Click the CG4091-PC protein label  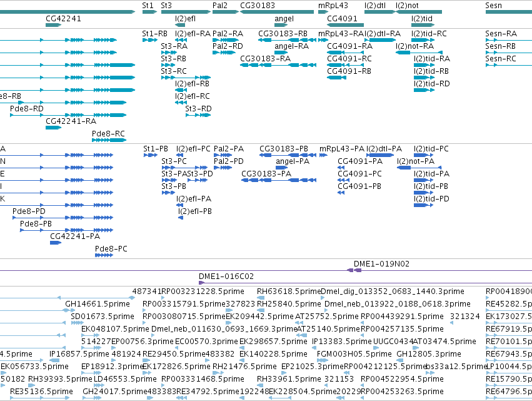click(x=359, y=174)
